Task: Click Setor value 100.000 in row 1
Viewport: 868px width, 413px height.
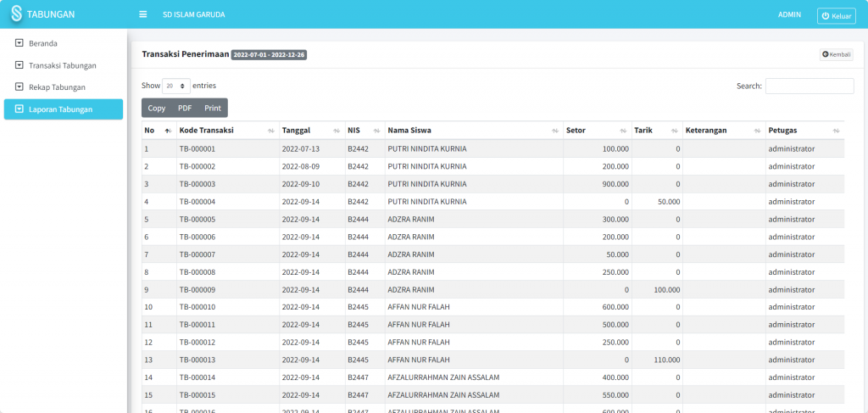Action: coord(615,149)
